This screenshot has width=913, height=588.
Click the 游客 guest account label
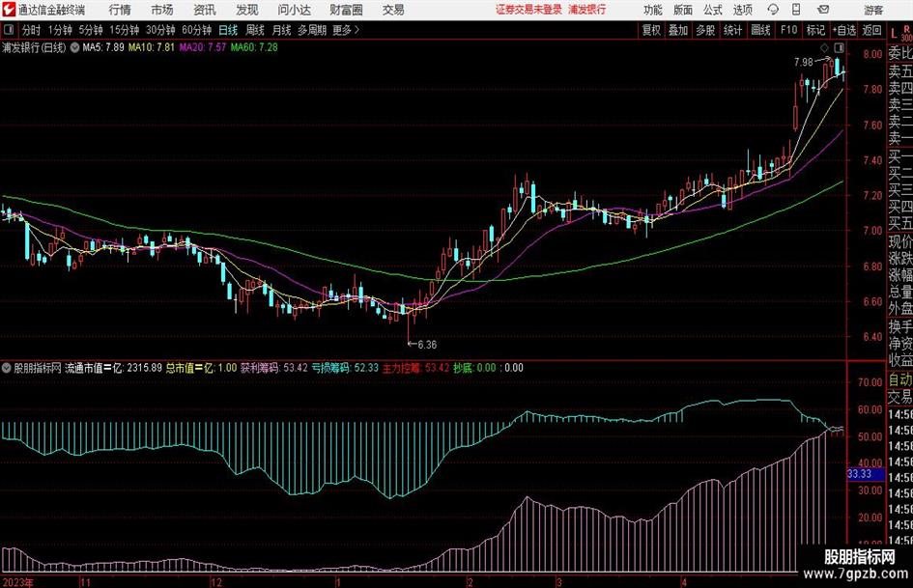pos(872,10)
